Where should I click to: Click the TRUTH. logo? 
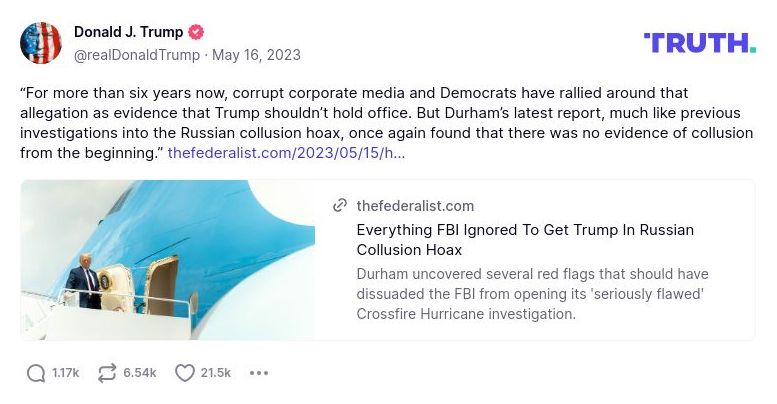point(699,42)
